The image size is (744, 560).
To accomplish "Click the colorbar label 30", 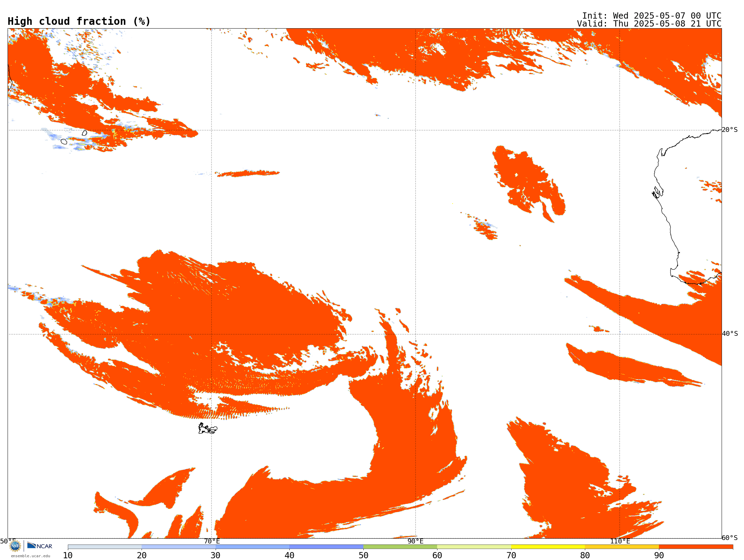I will 216,556.
